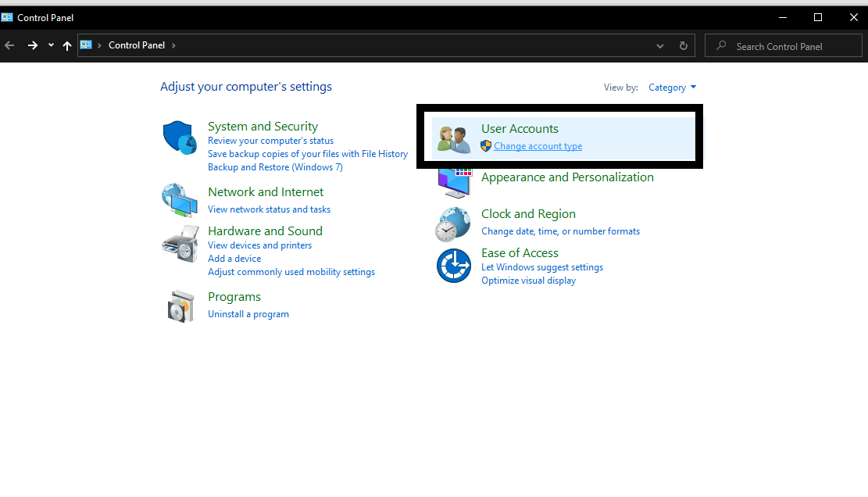Click the Clock and Region icon

(454, 224)
